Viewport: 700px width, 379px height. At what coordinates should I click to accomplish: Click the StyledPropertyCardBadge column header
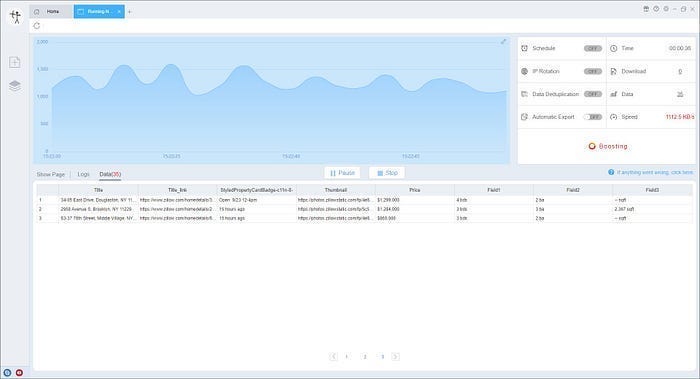point(257,190)
